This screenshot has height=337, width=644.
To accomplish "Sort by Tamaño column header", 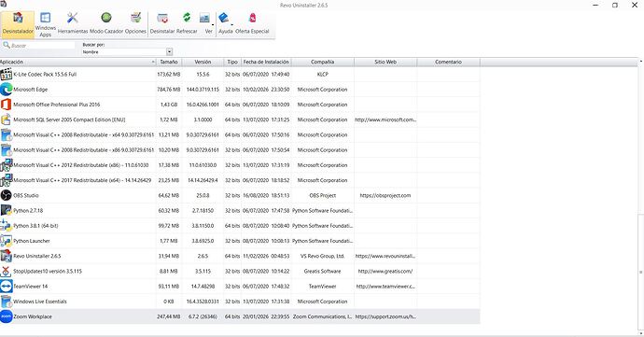I will point(169,62).
